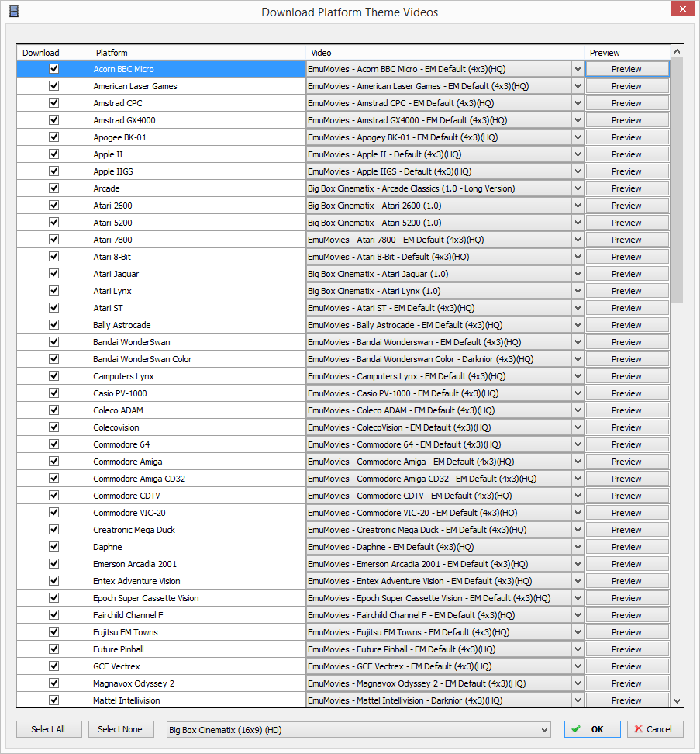Cancel the download dialog
700x754 pixels.
[655, 729]
